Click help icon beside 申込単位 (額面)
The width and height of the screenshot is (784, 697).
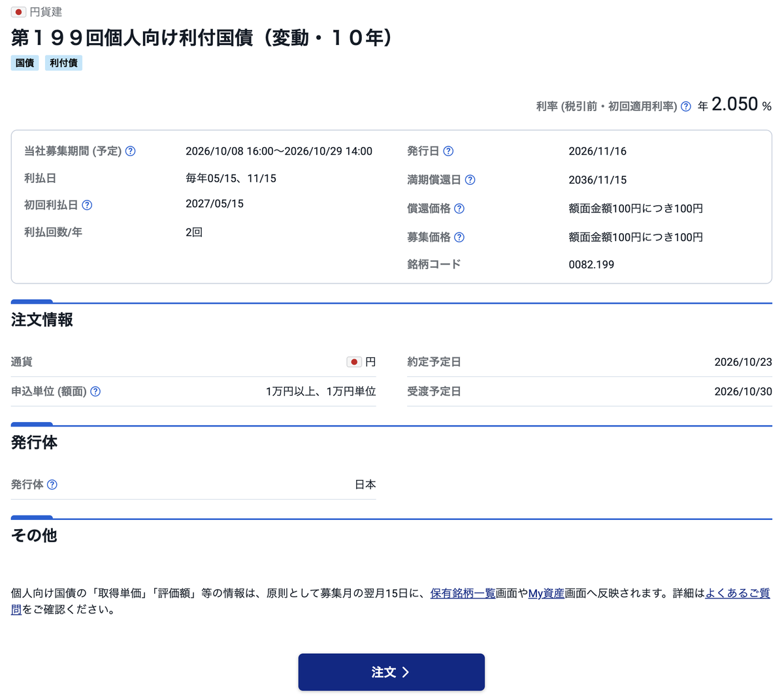pos(95,391)
